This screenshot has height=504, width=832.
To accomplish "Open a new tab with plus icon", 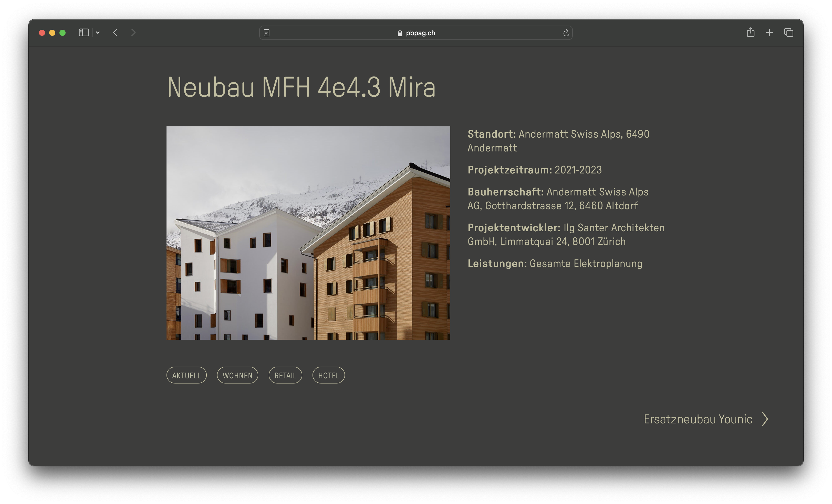I will coord(769,33).
